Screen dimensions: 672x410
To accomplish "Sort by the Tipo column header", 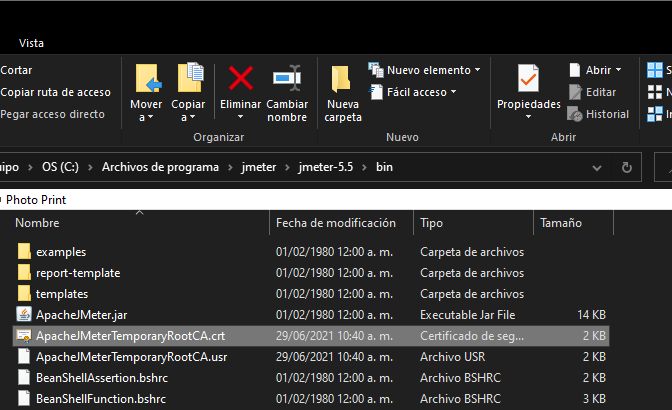I will pos(432,223).
